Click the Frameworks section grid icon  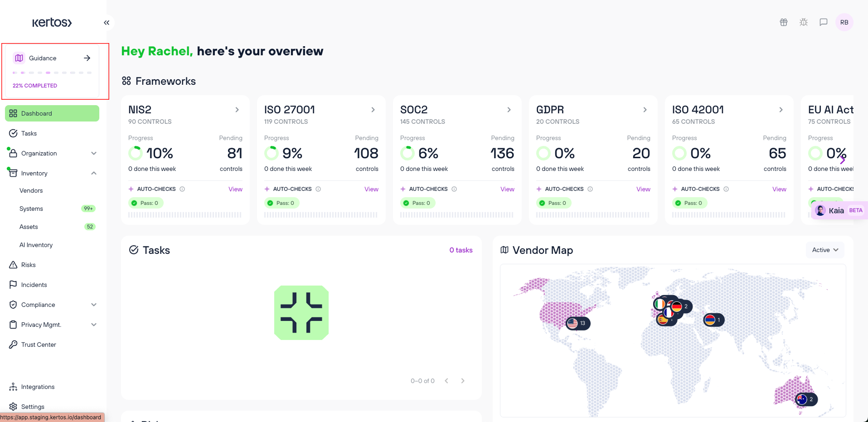coord(126,81)
